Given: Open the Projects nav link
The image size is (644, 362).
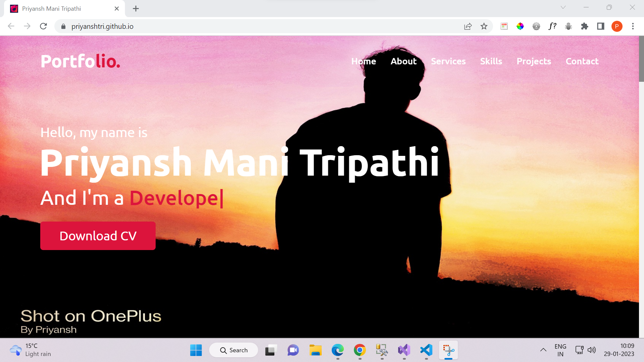Looking at the screenshot, I should pos(534,61).
